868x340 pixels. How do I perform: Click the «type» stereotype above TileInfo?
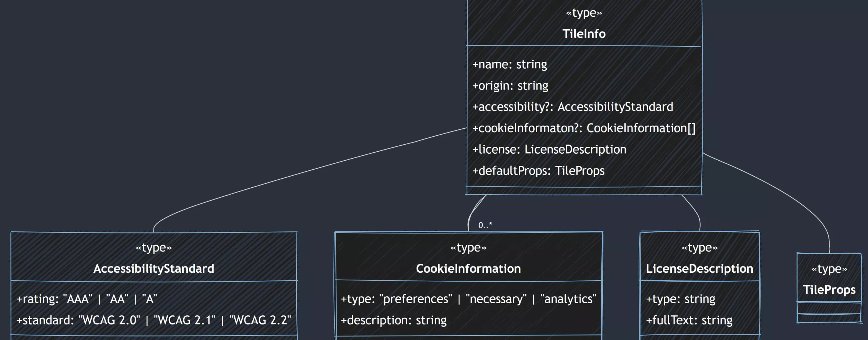coord(584,13)
